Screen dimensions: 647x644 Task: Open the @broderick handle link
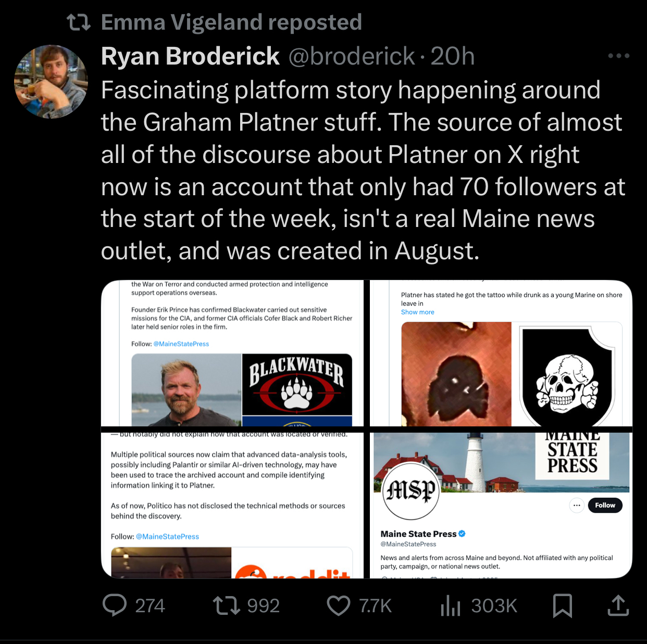[352, 56]
